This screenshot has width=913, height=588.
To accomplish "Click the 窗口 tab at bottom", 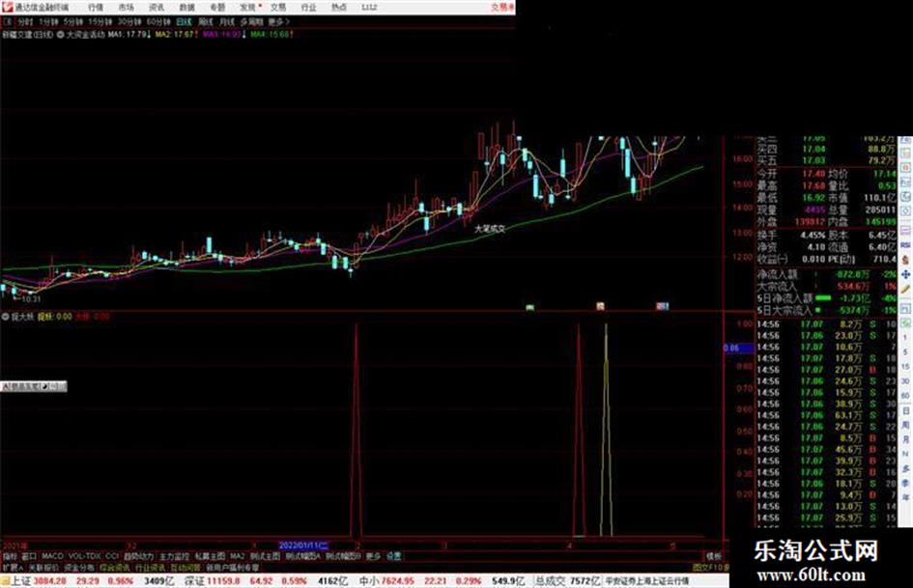I will click(x=29, y=556).
